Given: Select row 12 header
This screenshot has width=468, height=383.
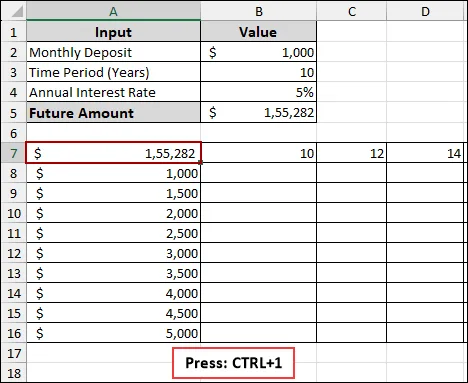Looking at the screenshot, I should tap(13, 253).
